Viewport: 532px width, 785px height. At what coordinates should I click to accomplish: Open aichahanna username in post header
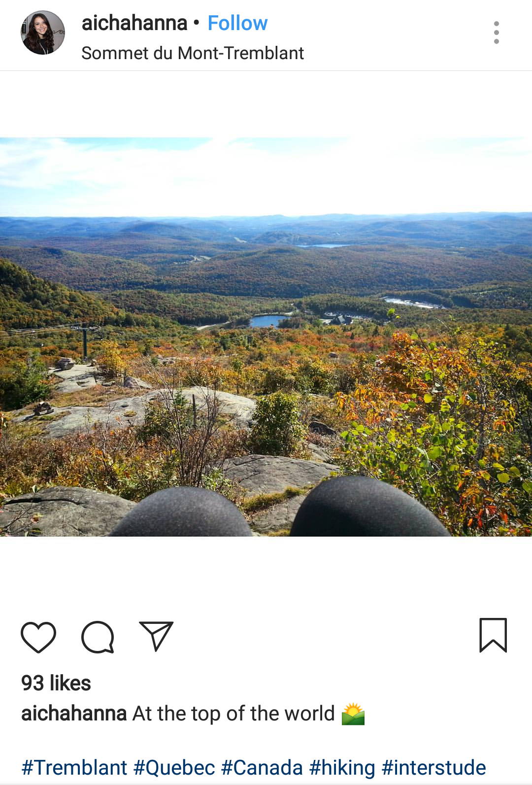pos(134,23)
